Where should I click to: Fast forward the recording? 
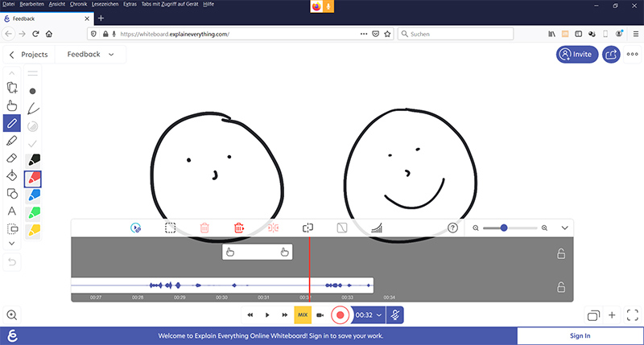coord(285,315)
